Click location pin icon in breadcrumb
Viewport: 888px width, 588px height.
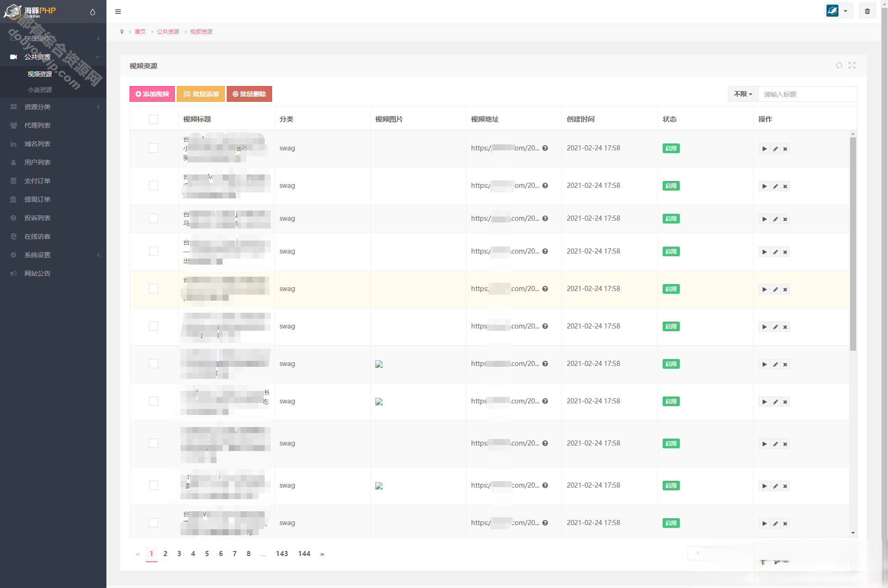(x=122, y=32)
